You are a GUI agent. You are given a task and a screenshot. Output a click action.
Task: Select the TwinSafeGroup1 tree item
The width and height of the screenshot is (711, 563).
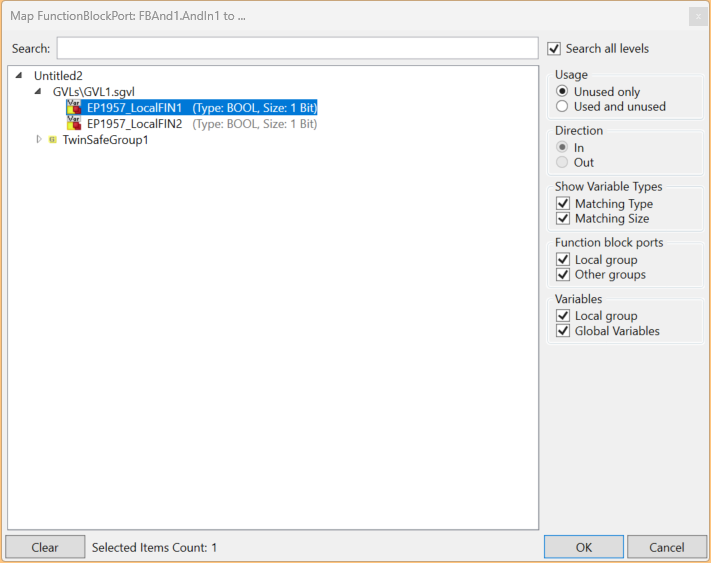[x=105, y=140]
